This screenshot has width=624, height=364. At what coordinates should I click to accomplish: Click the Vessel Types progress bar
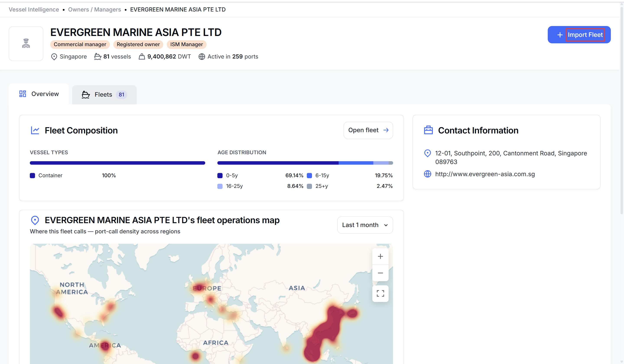coord(117,163)
